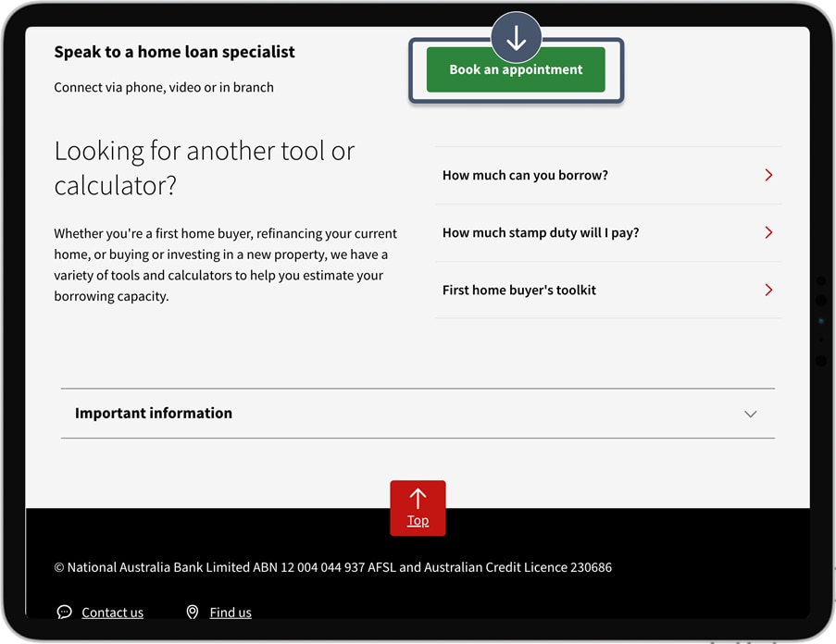
Task: Click the red chevron beside How much can you borrow
Action: pyautogui.click(x=768, y=175)
